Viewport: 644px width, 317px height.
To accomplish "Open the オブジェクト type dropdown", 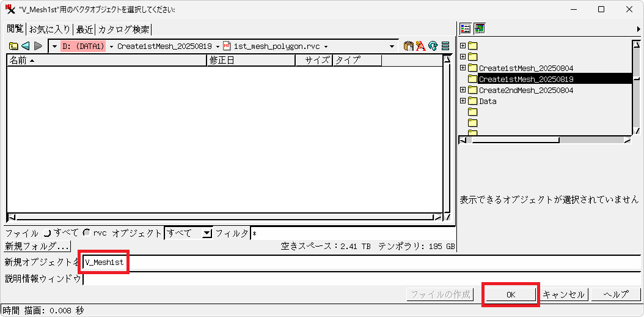I will 207,233.
